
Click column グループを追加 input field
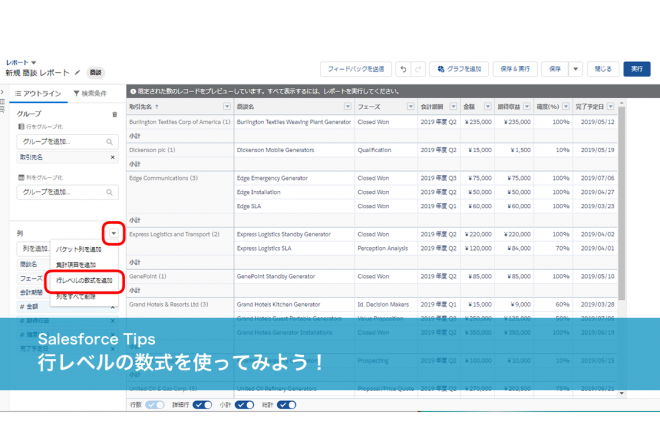67,192
